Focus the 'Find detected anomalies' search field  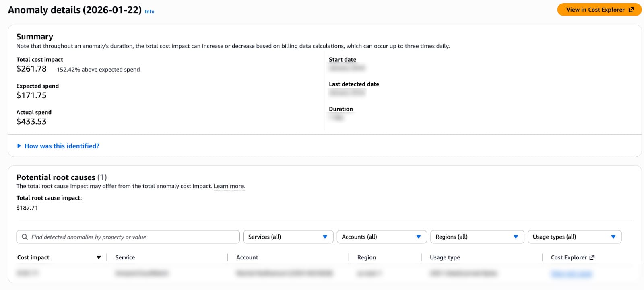(x=133, y=237)
